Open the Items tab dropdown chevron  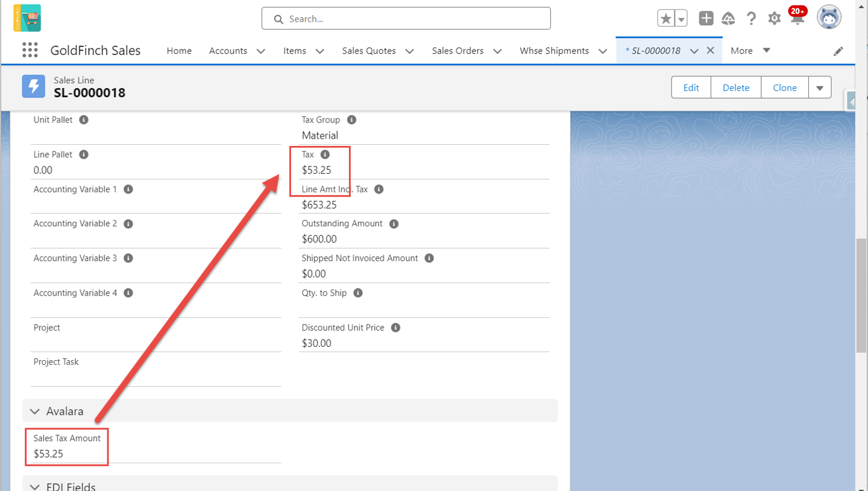(x=319, y=51)
